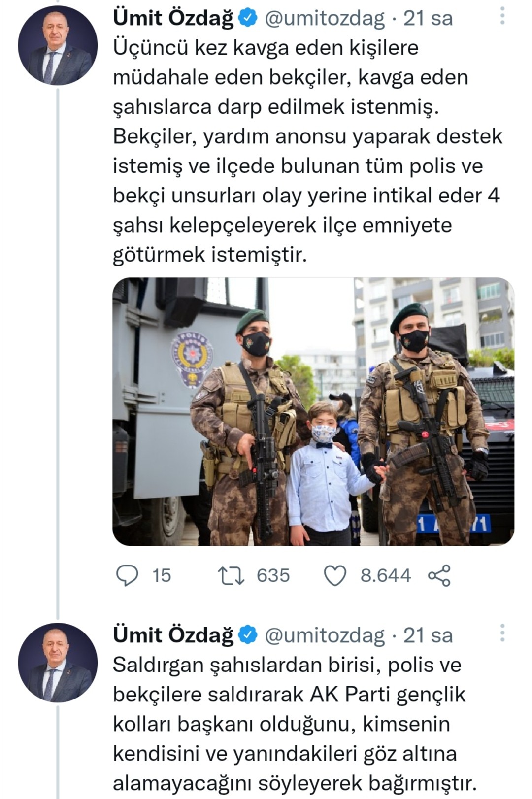Open the second tweet's three-dot menu
The height and width of the screenshot is (799, 532).
click(x=502, y=633)
